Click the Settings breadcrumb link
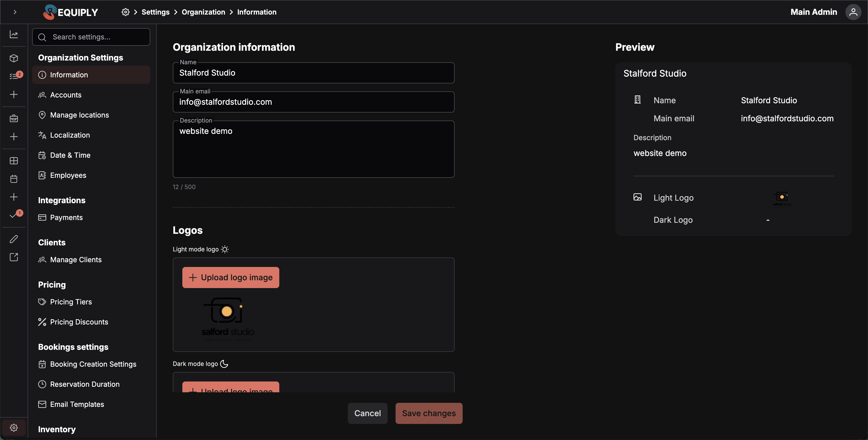The image size is (868, 440). pos(155,12)
